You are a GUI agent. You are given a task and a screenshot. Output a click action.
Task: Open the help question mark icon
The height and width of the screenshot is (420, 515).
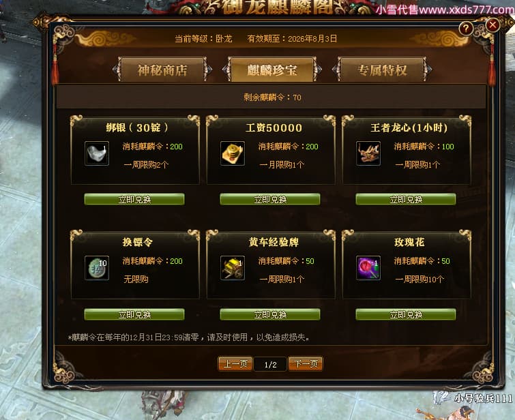tap(466, 29)
